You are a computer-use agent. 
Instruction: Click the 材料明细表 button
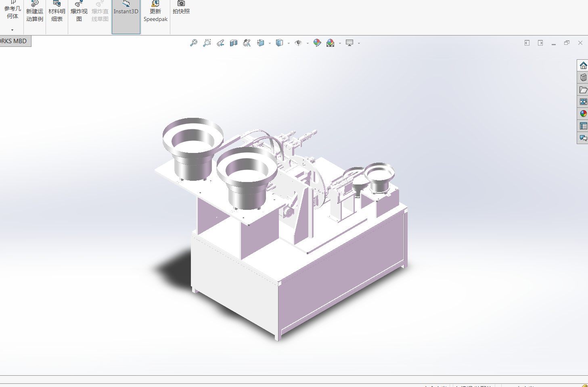coord(57,12)
